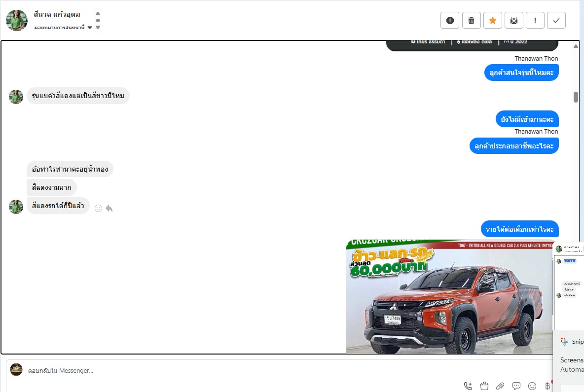This screenshot has width=584, height=392.
Task: Select the message อ้อทำไรทำนาคะอยุ่น้ำพอง
Action: click(70, 169)
